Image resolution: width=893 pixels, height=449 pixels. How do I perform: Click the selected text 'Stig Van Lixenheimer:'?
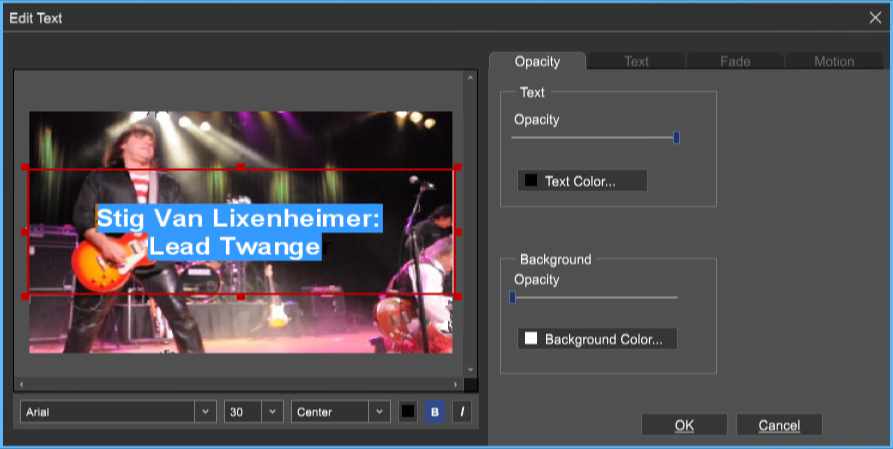(239, 218)
